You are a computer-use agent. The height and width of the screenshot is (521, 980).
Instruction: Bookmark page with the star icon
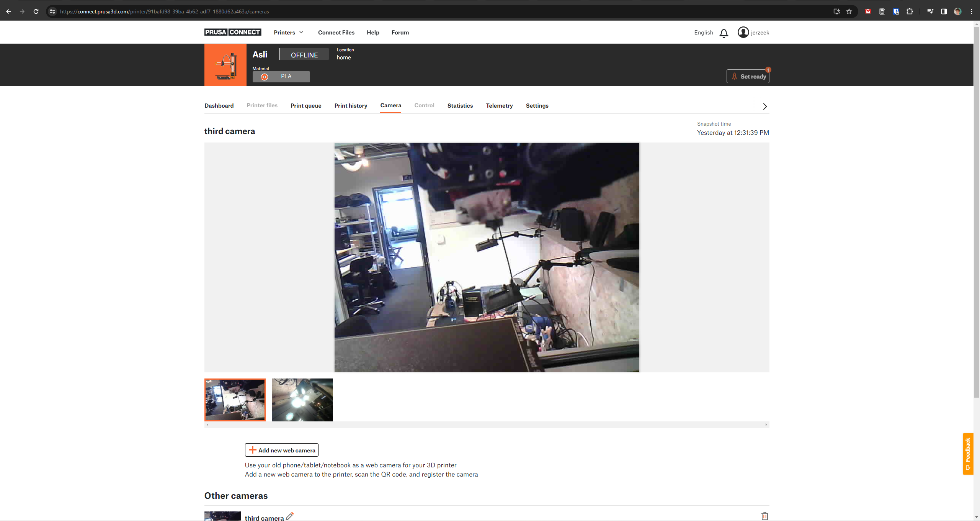click(x=849, y=11)
